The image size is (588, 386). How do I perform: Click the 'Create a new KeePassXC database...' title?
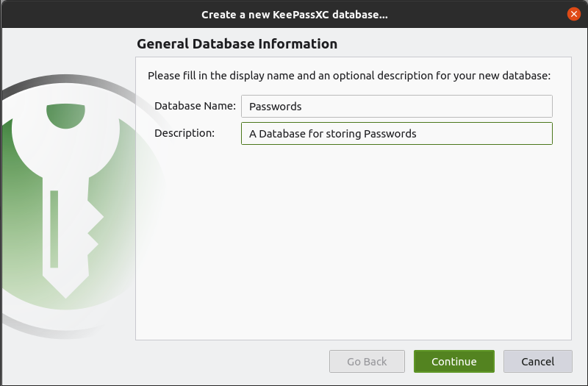click(x=294, y=14)
